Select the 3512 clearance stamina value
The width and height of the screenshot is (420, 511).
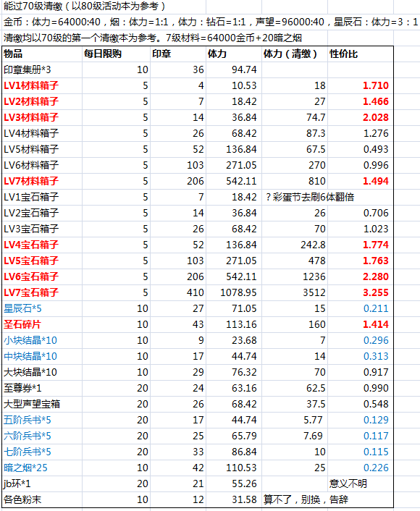pos(314,292)
